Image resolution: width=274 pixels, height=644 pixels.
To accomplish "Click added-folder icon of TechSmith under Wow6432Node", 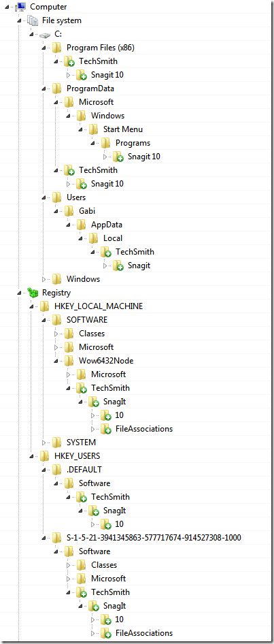I will [x=82, y=388].
